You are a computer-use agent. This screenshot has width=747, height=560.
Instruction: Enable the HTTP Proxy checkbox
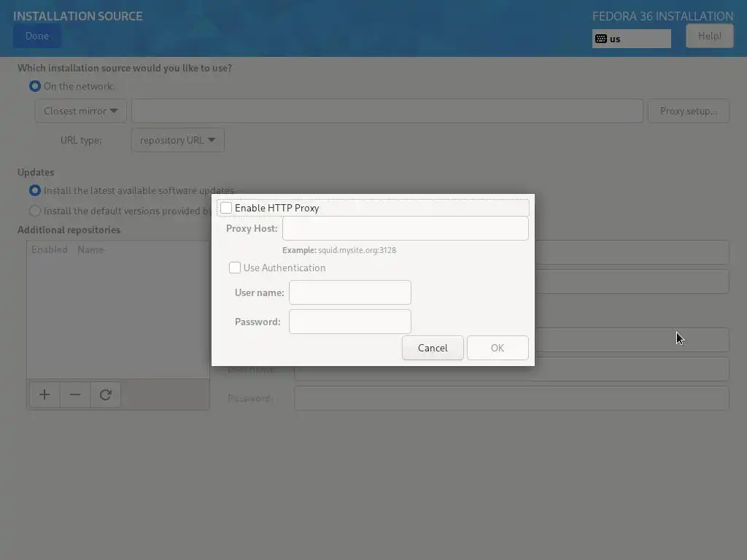(226, 208)
